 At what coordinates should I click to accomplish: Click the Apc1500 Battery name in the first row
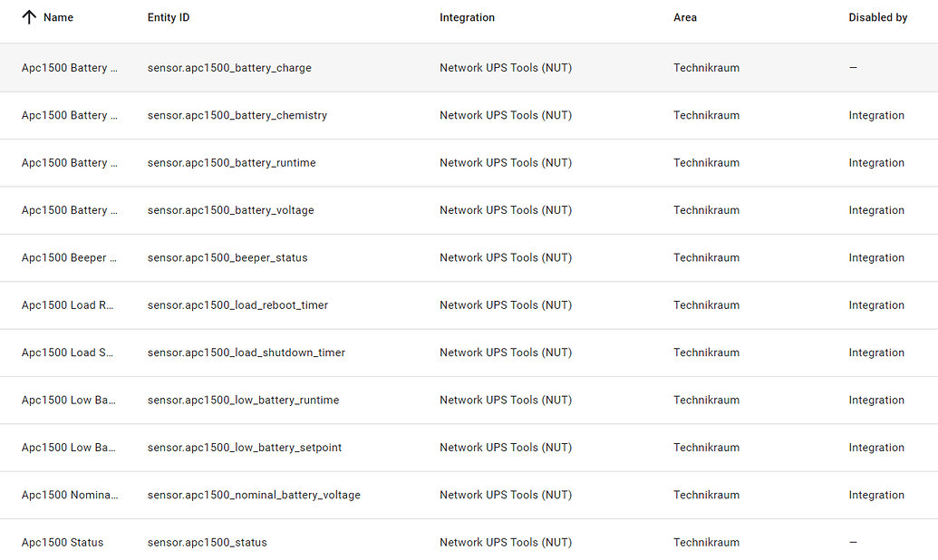click(x=70, y=67)
